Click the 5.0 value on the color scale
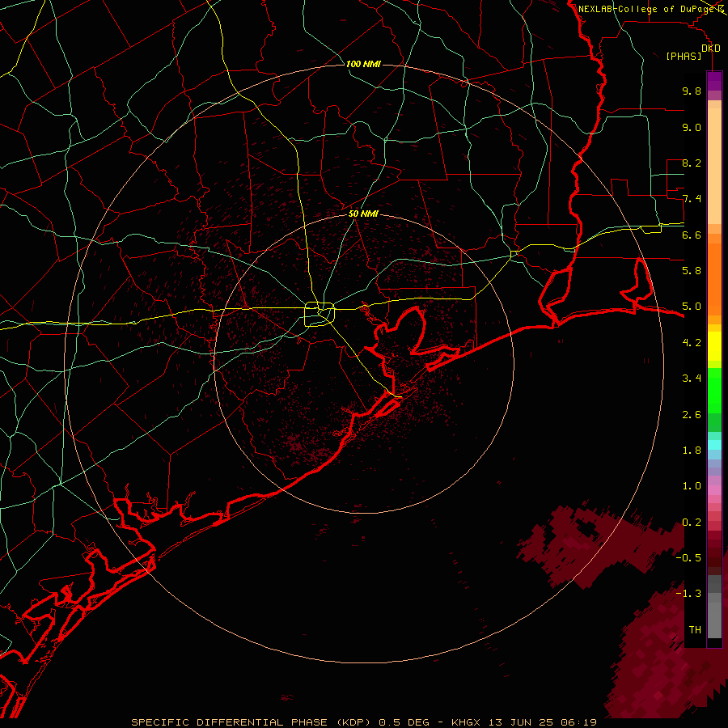The height and width of the screenshot is (728, 728). click(x=692, y=307)
